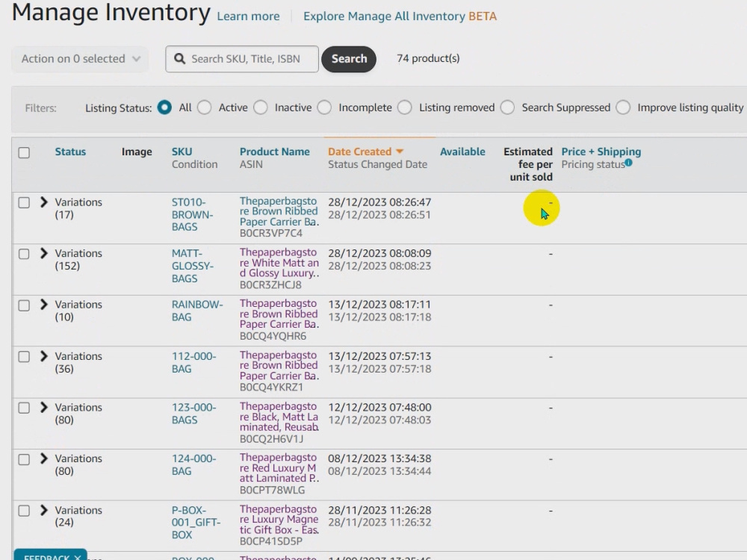Screen dimensions: 747x560
Task: Open White Matt and Glossy Luxury product link
Action: coord(279,263)
